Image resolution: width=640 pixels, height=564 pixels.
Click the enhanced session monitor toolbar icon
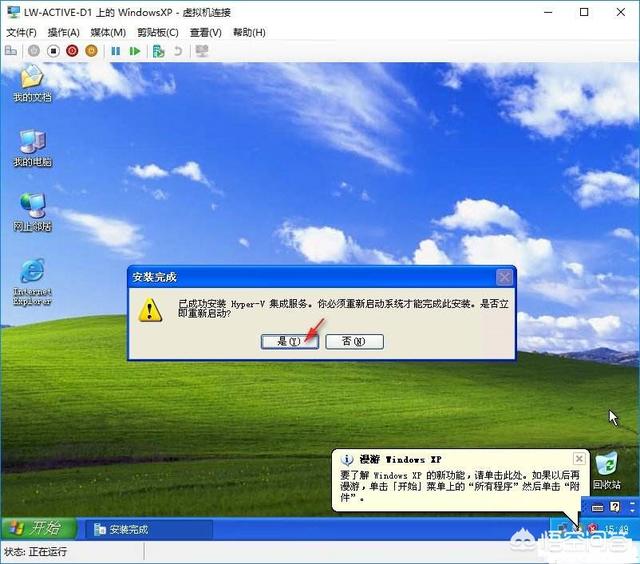click(202, 51)
